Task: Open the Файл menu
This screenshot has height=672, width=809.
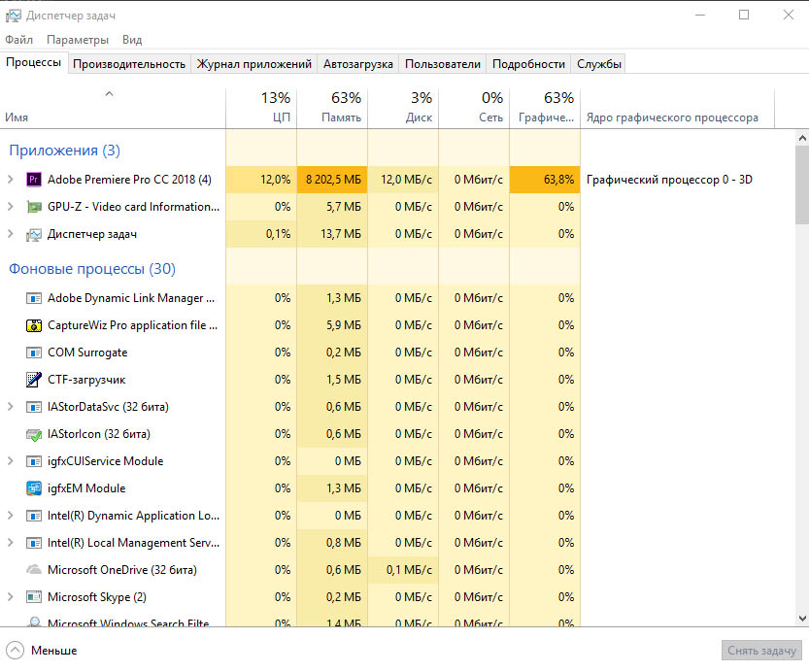Action: click(19, 40)
